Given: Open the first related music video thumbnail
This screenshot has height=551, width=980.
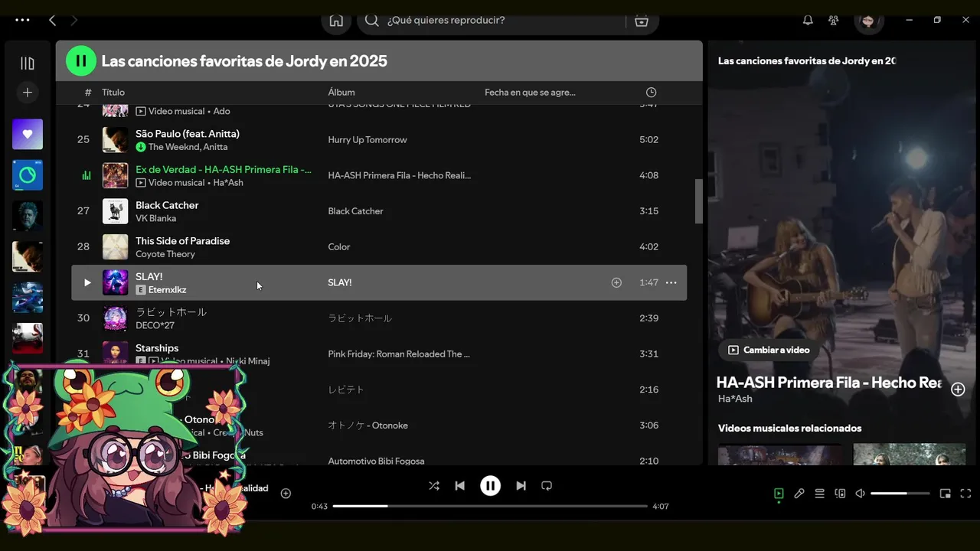Looking at the screenshot, I should (779, 454).
